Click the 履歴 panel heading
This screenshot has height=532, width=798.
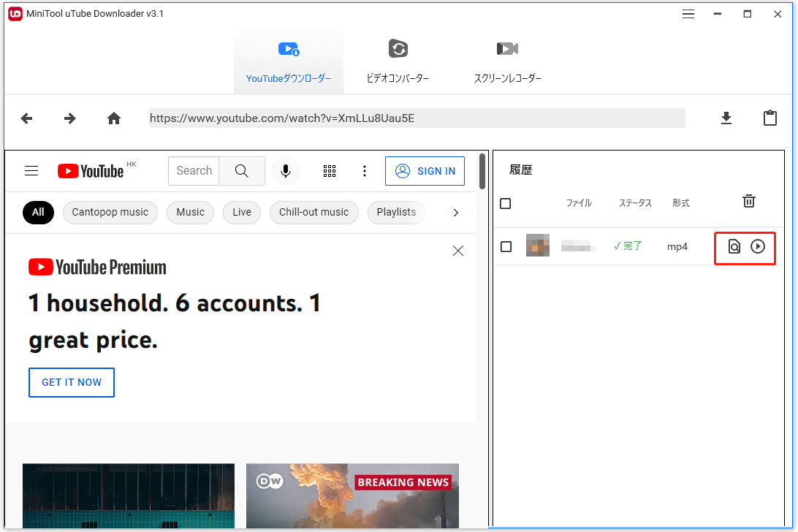tap(520, 170)
